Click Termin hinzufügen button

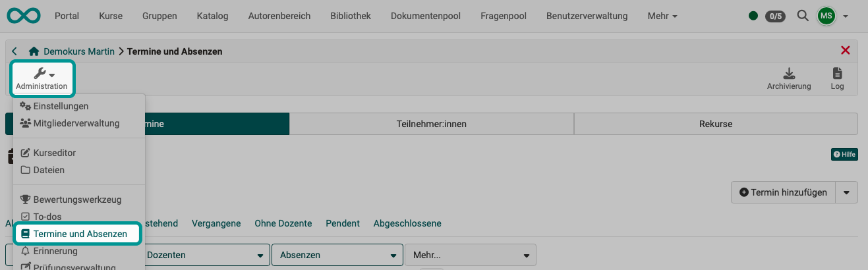tap(783, 192)
